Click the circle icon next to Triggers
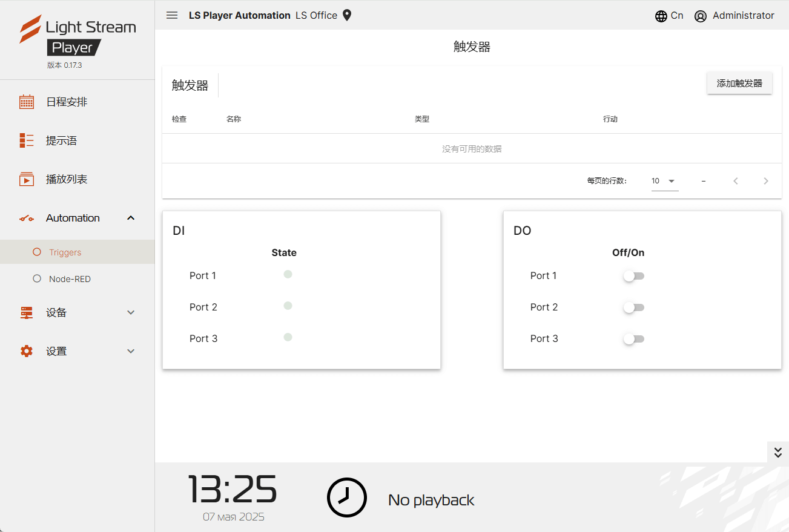789x532 pixels. 37,252
